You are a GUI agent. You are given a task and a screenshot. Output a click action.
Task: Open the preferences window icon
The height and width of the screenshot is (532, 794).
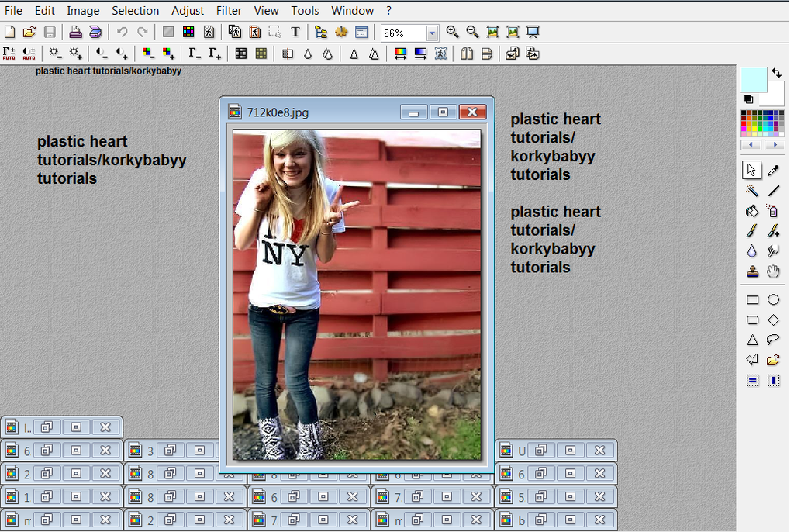pos(361,32)
